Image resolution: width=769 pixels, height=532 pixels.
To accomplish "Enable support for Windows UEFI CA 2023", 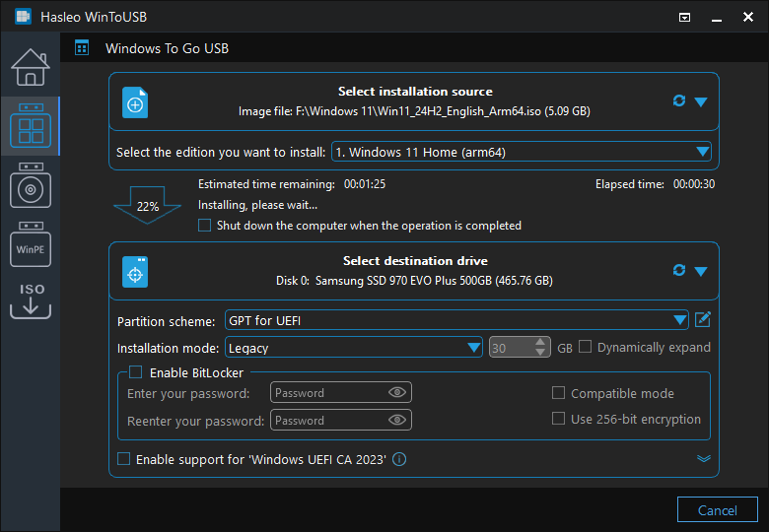I will click(x=123, y=459).
